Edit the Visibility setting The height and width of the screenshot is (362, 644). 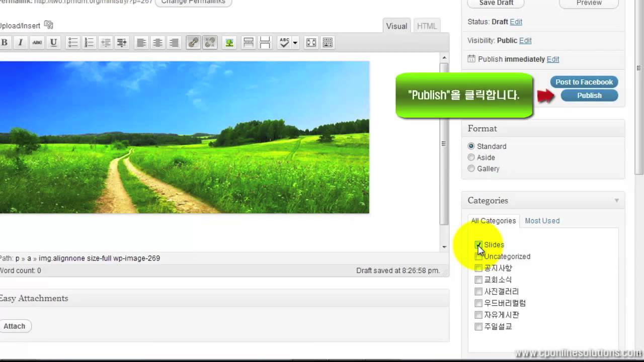point(525,41)
